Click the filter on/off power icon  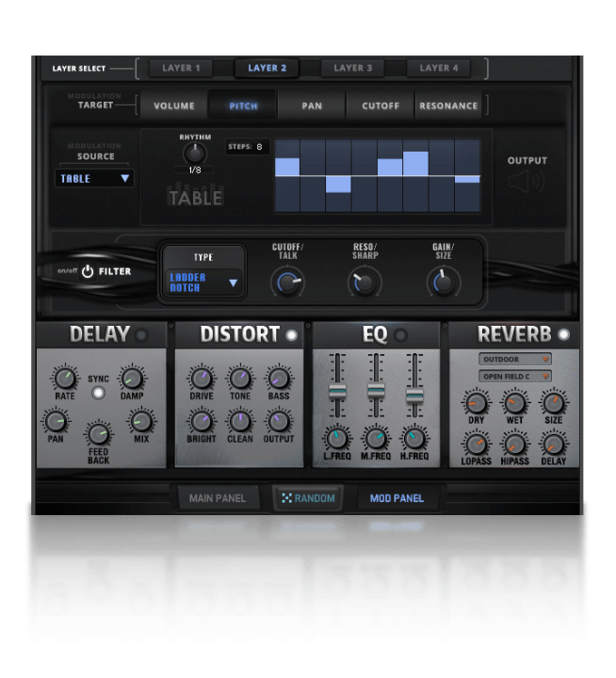[x=88, y=272]
